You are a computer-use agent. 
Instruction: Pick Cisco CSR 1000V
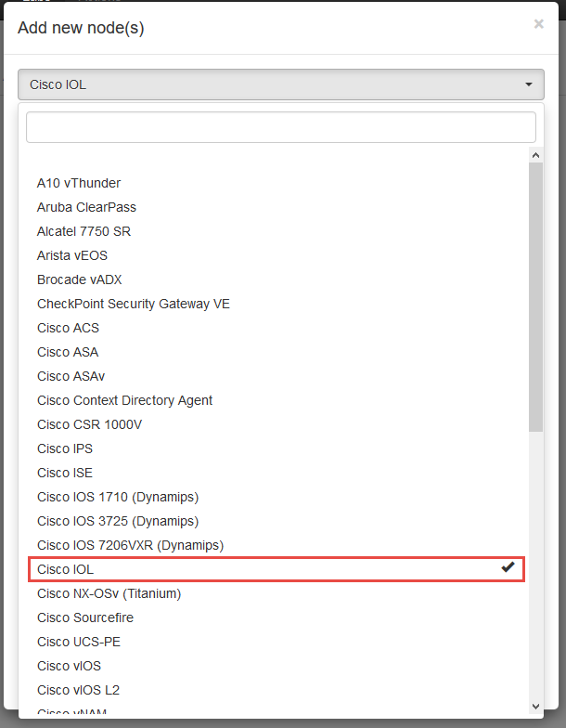pyautogui.click(x=277, y=424)
